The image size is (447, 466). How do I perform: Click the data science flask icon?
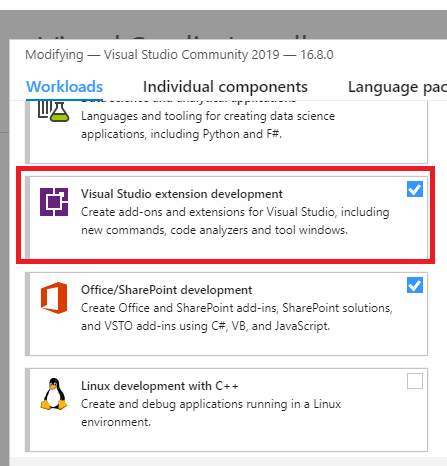point(54,111)
